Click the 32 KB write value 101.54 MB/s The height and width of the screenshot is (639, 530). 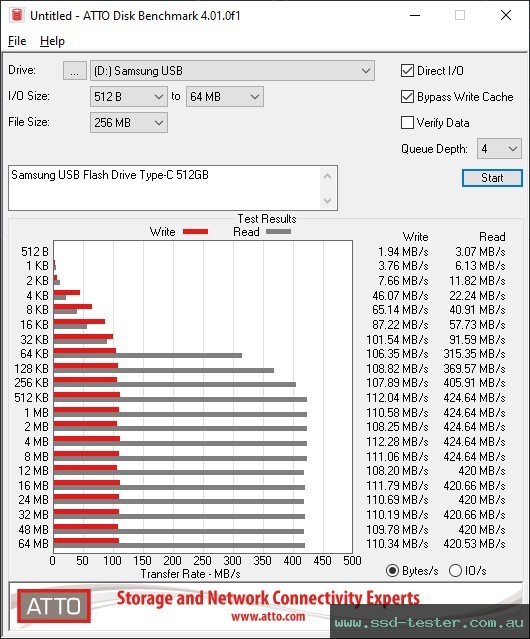click(x=397, y=339)
